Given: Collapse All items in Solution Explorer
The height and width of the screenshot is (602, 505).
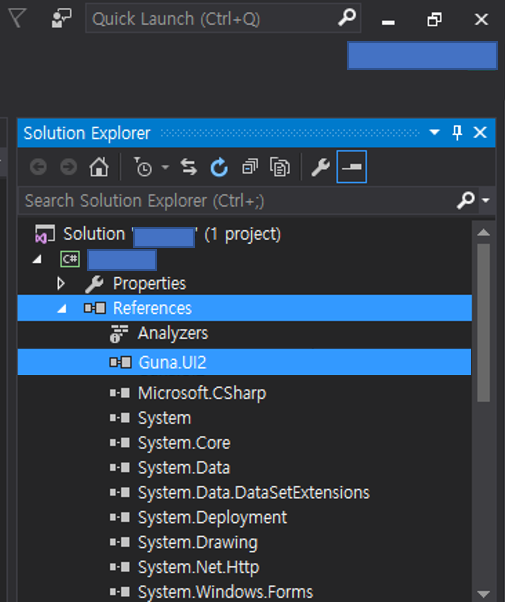Looking at the screenshot, I should click(x=250, y=167).
